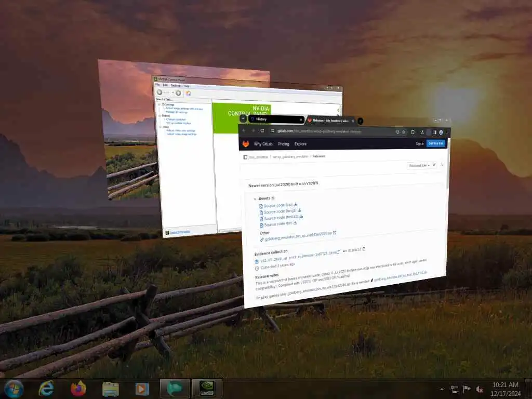Open the Action Center flag icon

pos(467,389)
